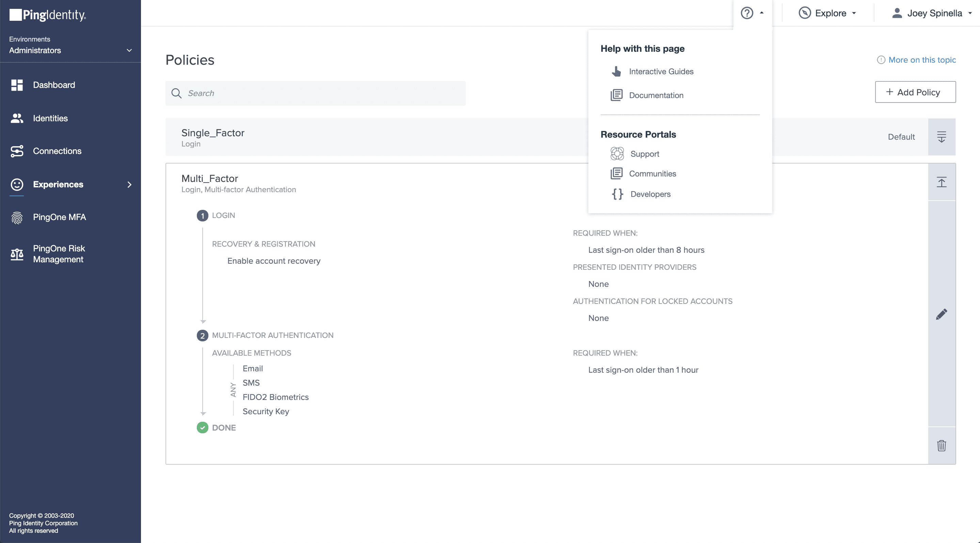Click the help question mark icon
This screenshot has width=980, height=543.
[747, 13]
